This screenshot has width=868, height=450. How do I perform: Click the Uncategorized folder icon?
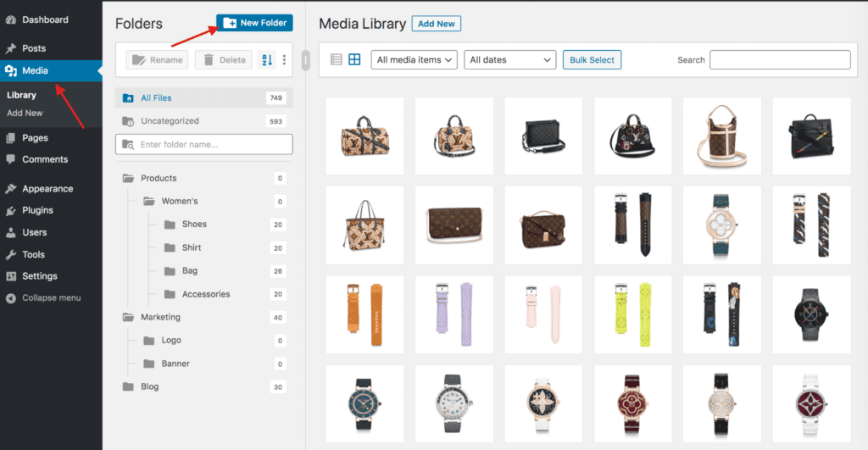pyautogui.click(x=128, y=121)
